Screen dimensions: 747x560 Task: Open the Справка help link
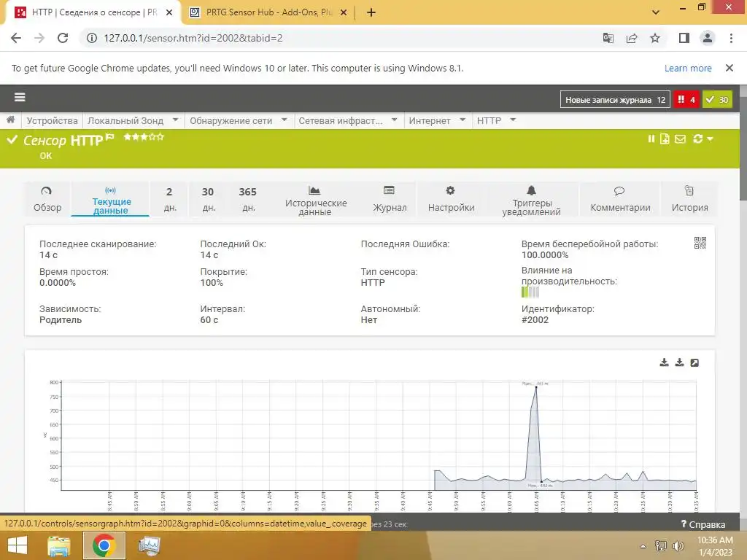point(703,524)
